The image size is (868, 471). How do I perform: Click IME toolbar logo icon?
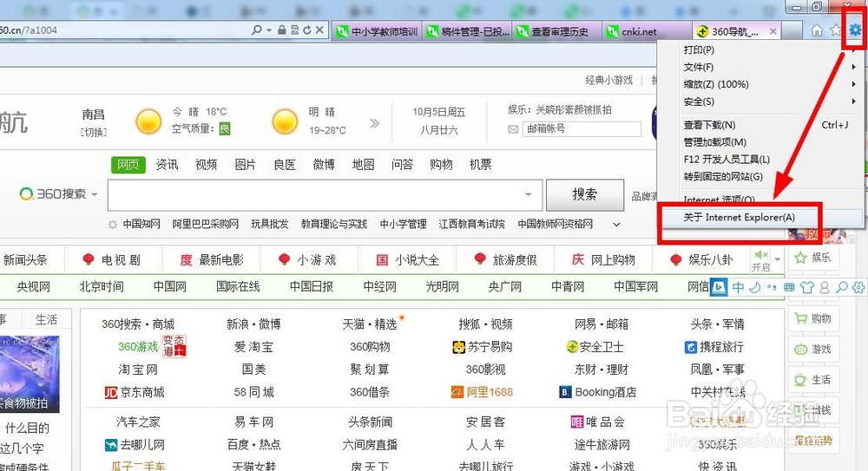click(x=719, y=287)
